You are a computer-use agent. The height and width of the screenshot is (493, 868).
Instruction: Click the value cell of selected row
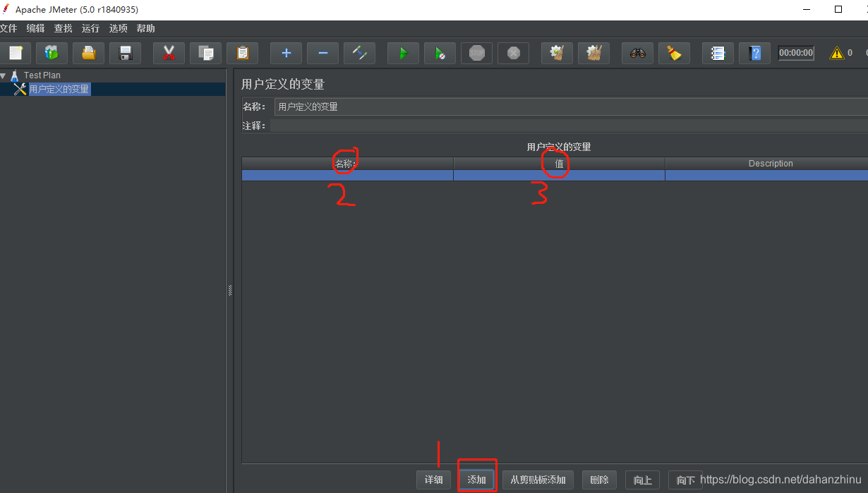click(x=559, y=176)
